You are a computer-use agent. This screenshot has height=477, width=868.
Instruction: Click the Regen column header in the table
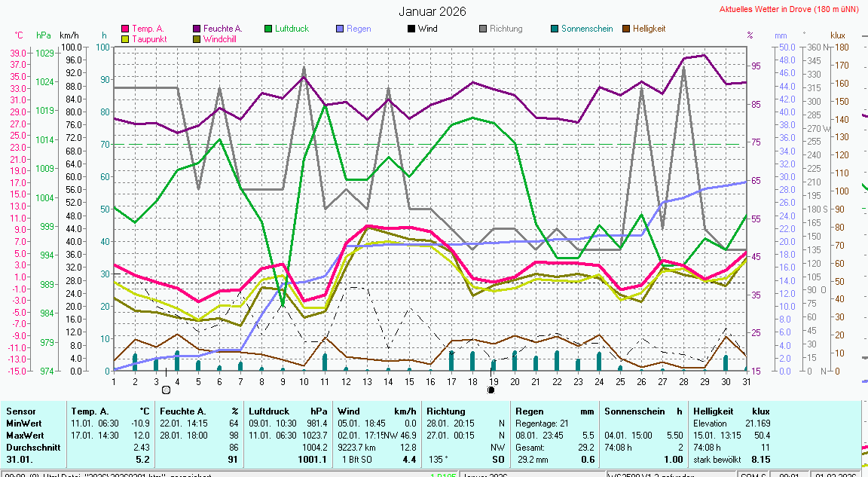point(530,411)
